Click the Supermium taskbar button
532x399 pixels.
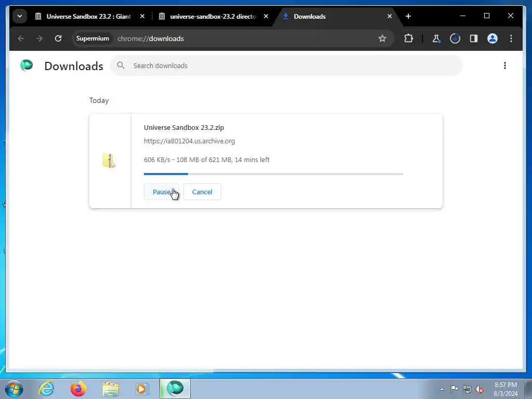175,389
